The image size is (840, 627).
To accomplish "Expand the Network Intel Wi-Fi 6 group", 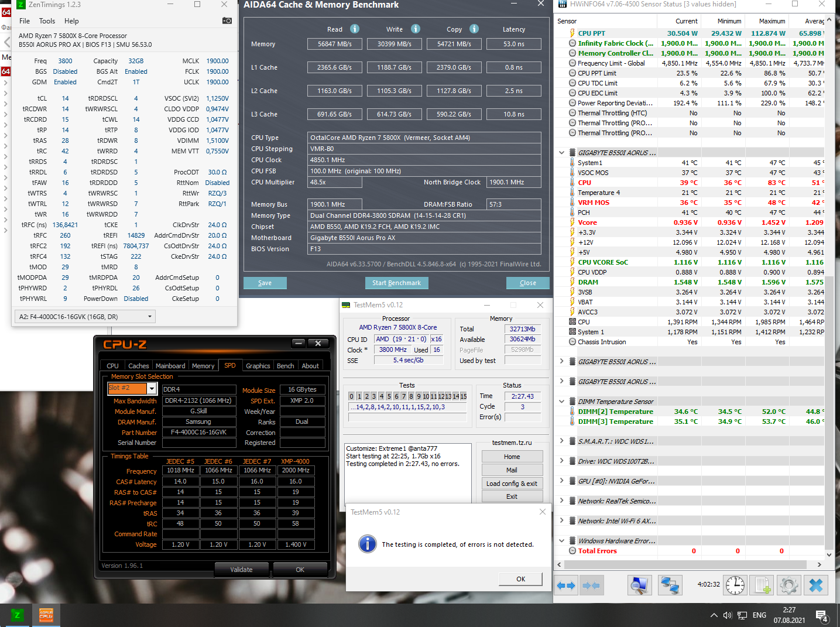I will 562,521.
